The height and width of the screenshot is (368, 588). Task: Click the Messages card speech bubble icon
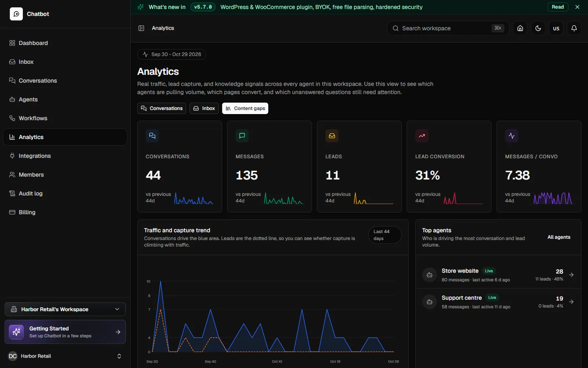click(x=242, y=136)
